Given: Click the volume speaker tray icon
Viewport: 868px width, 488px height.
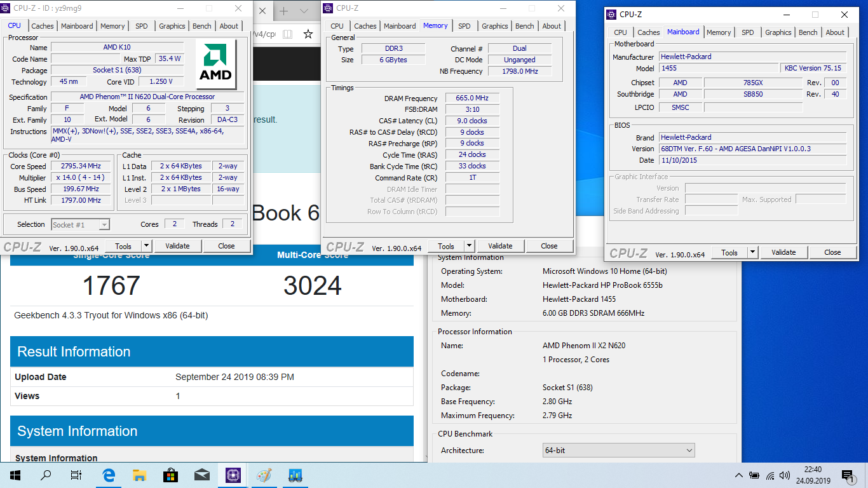Looking at the screenshot, I should point(785,475).
